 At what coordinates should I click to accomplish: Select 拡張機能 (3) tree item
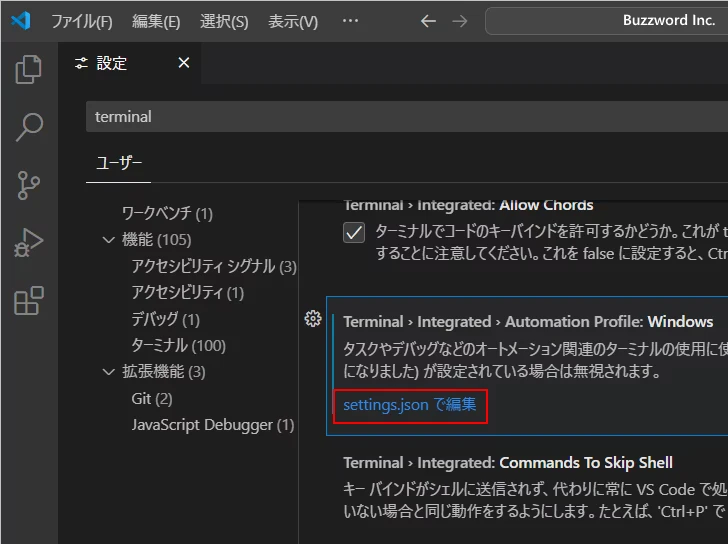tap(163, 371)
